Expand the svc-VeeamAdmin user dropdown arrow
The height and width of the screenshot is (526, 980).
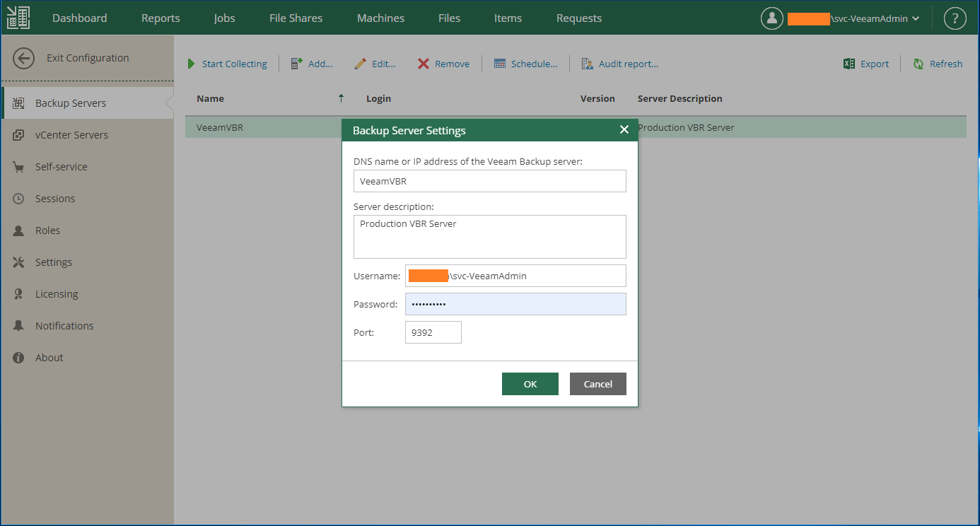[916, 19]
